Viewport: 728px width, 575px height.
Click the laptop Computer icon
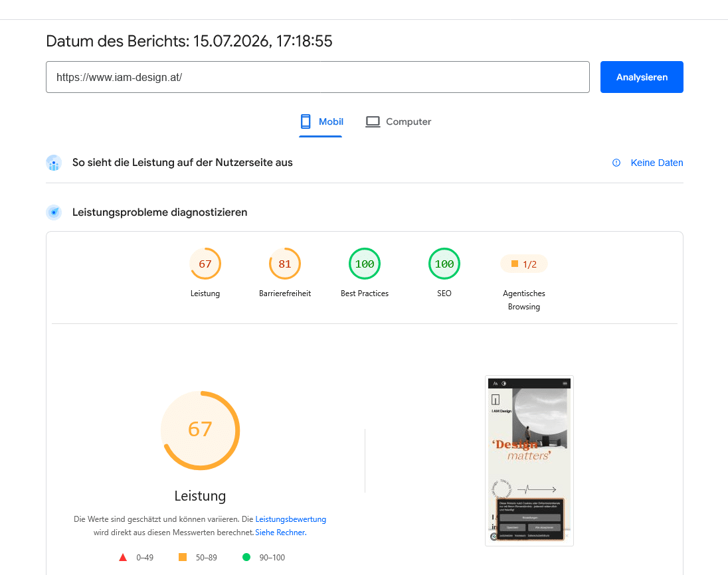pyautogui.click(x=373, y=122)
